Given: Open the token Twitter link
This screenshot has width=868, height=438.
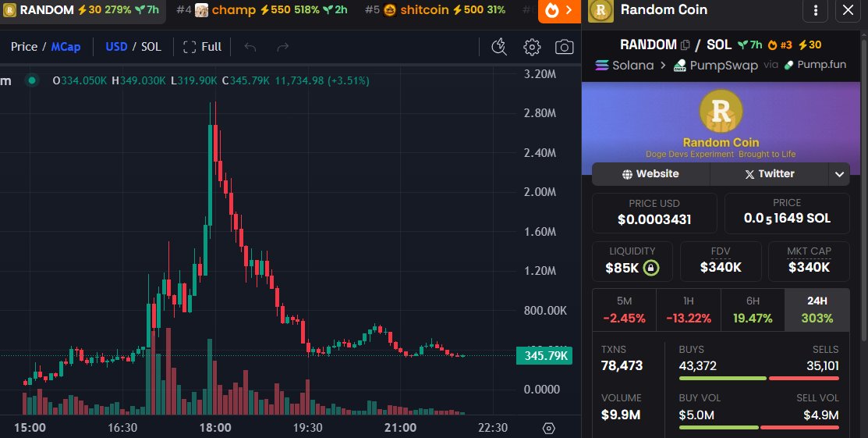Looking at the screenshot, I should 769,174.
